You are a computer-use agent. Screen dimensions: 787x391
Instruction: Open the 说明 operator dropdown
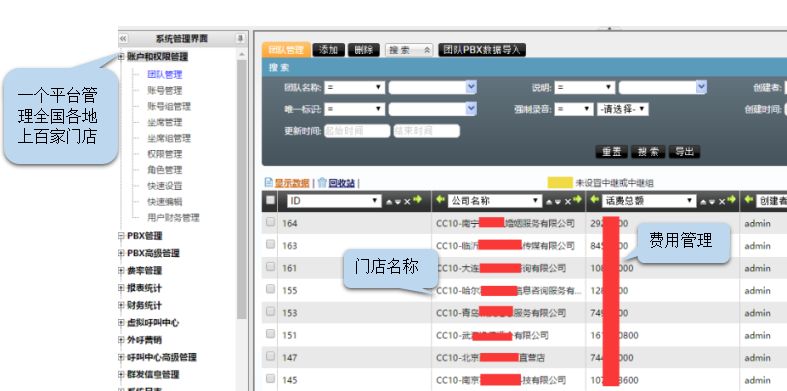point(585,87)
